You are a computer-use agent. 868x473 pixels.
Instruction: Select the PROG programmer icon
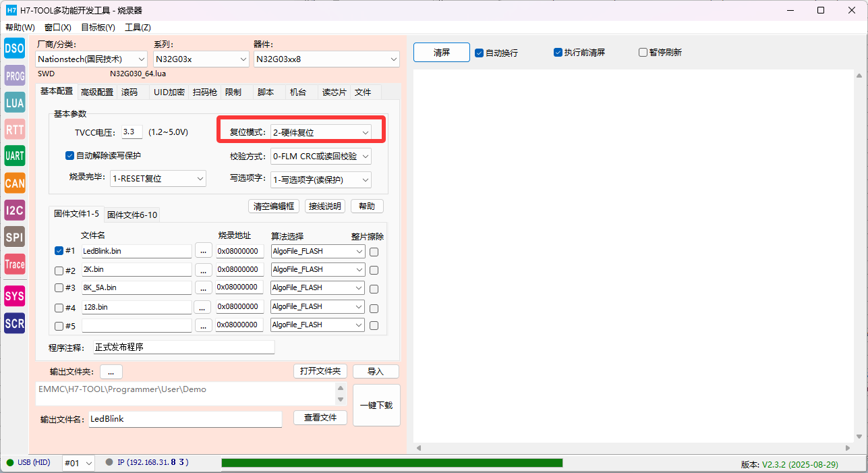pos(14,76)
